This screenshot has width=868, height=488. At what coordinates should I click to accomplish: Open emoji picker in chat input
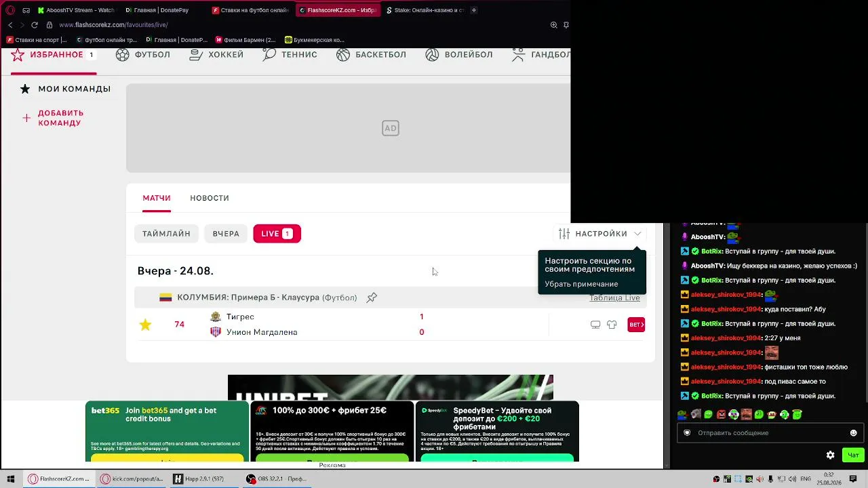(x=854, y=433)
